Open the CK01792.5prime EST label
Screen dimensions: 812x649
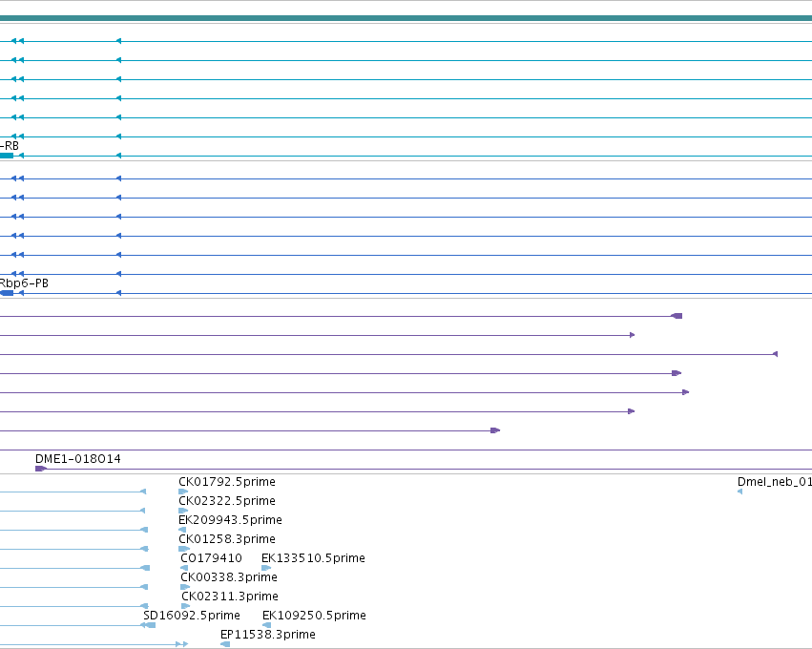[x=227, y=482]
